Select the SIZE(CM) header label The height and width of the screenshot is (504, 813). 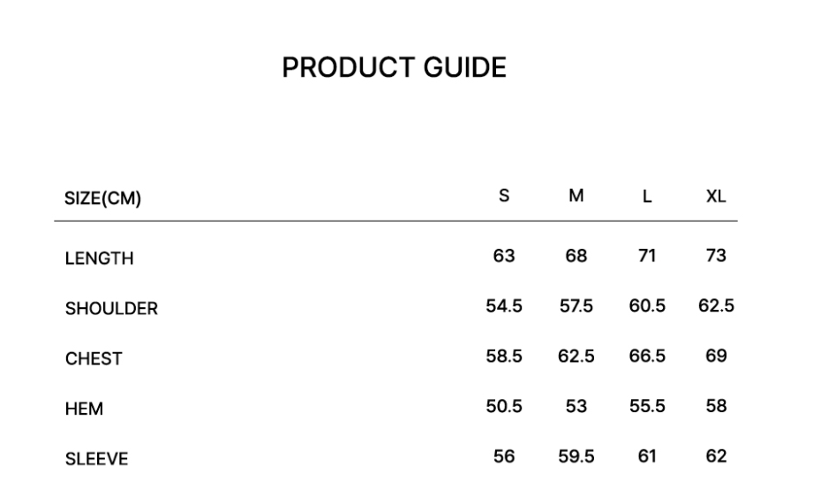(102, 199)
